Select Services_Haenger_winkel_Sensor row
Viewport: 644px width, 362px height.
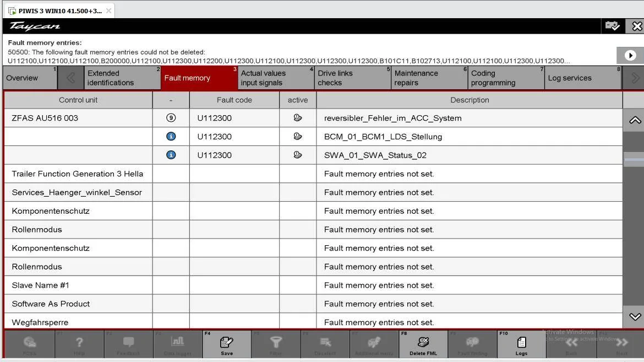click(x=313, y=192)
